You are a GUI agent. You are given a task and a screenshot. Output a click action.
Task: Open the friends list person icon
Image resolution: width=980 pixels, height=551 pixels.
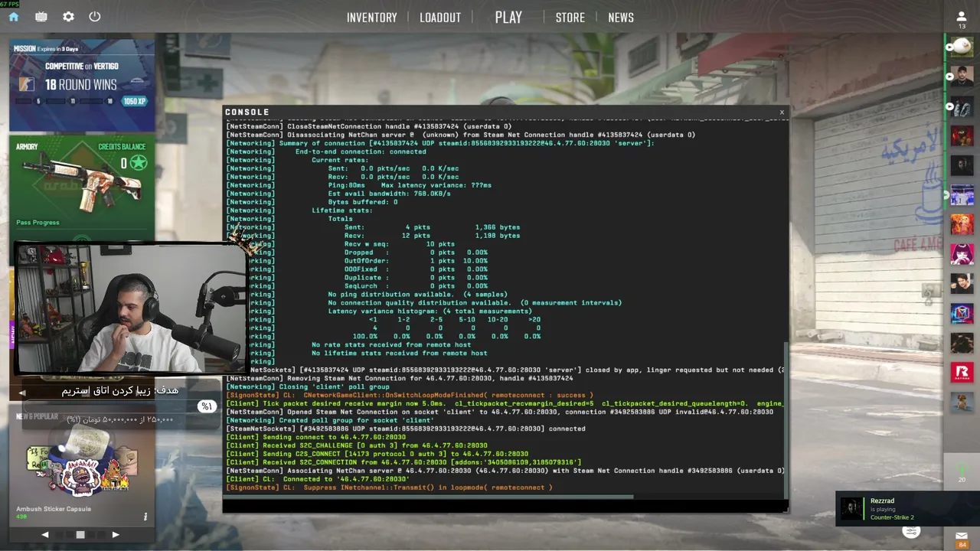point(962,16)
